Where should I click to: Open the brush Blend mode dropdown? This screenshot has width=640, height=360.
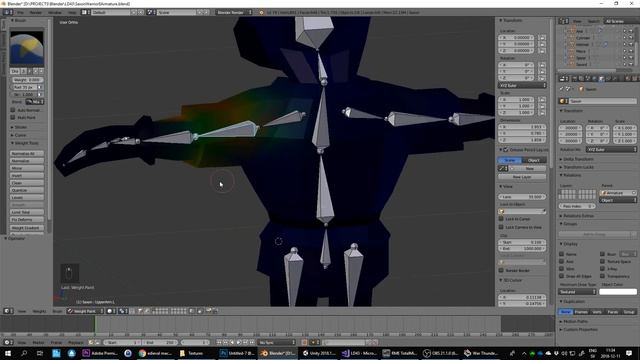click(x=35, y=102)
